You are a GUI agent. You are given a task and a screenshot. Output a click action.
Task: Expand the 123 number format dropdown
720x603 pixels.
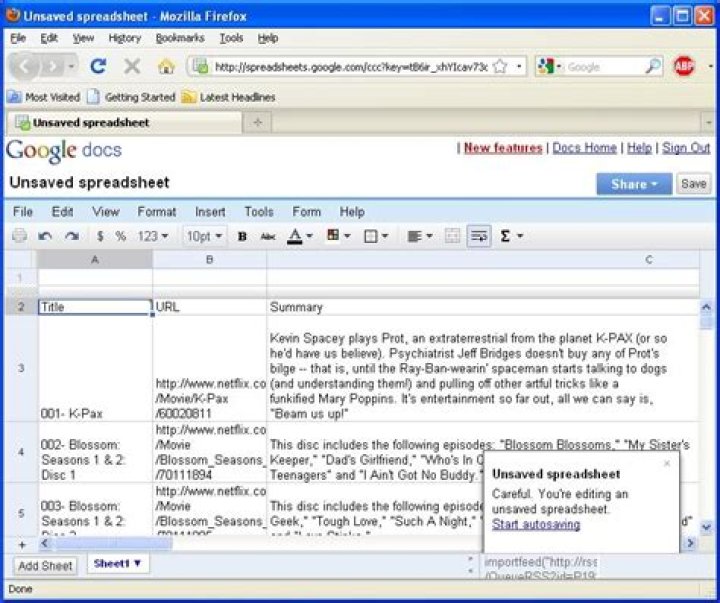pyautogui.click(x=153, y=236)
